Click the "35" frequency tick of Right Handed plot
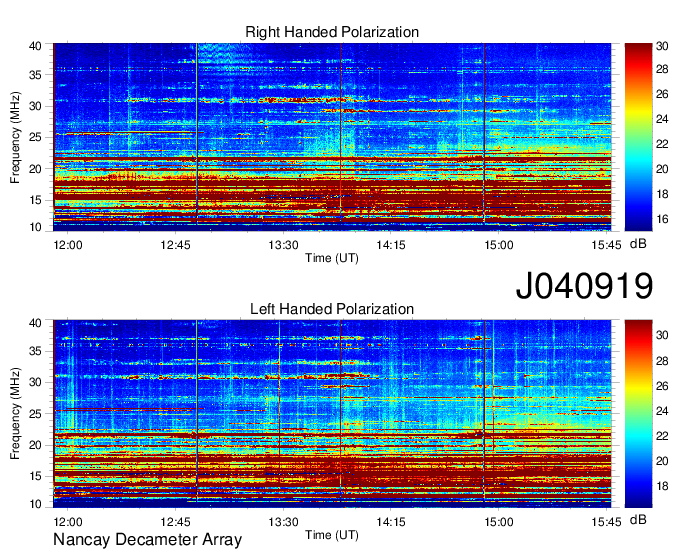 coord(35,75)
